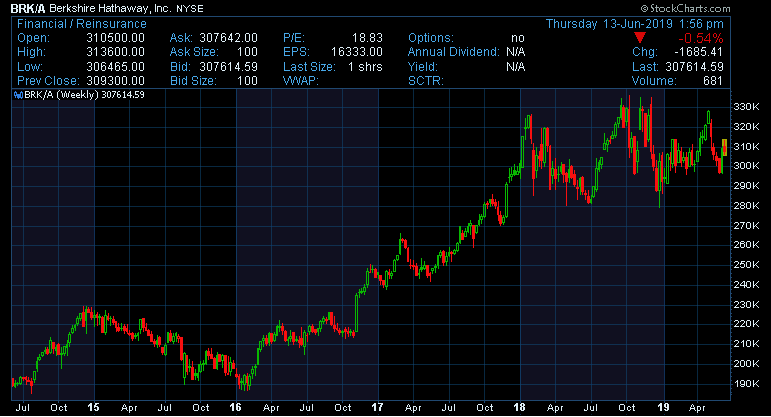This screenshot has width=771, height=417.
Task: Click the 300K price axis label
Action: (746, 166)
